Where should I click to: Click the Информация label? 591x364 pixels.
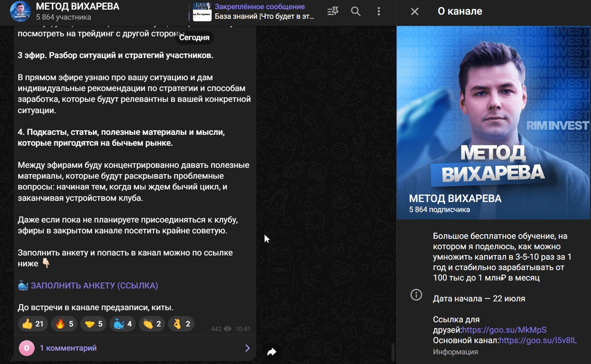pyautogui.click(x=455, y=352)
